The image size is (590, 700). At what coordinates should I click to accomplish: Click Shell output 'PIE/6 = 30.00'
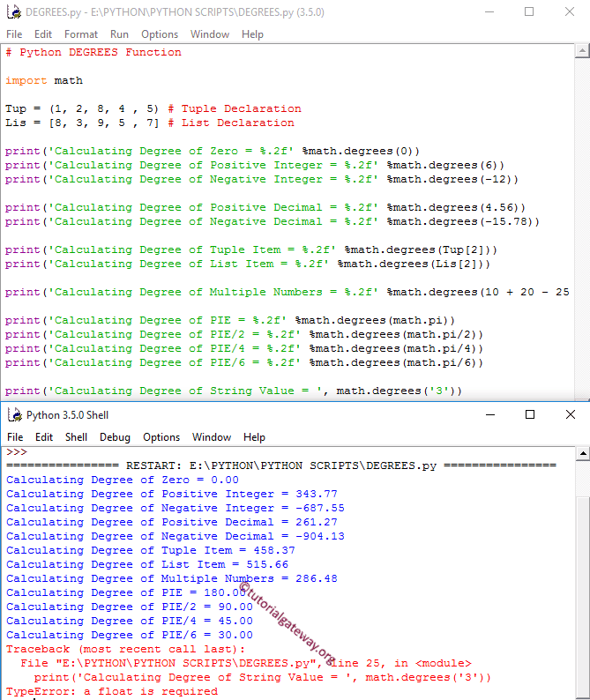[x=130, y=636]
